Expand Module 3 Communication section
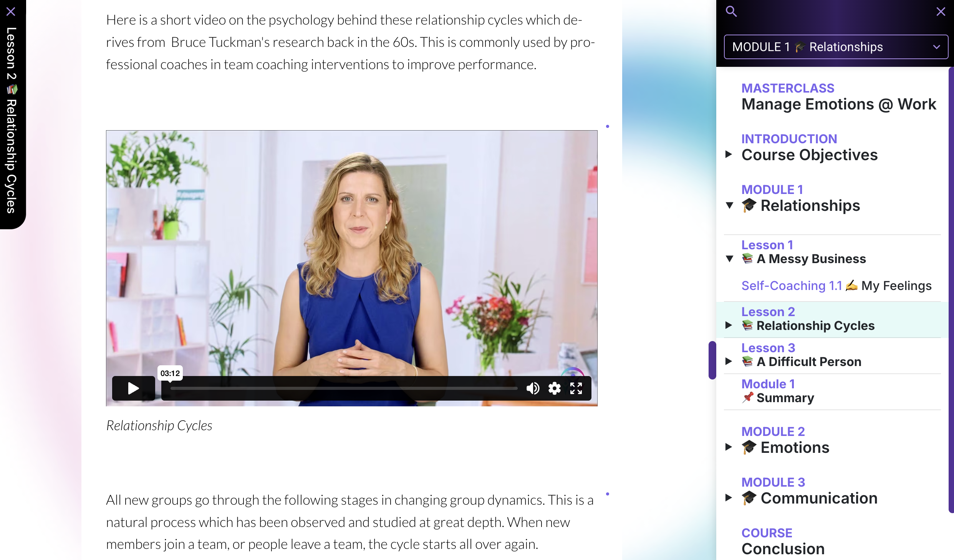Image resolution: width=954 pixels, height=560 pixels. pyautogui.click(x=729, y=498)
